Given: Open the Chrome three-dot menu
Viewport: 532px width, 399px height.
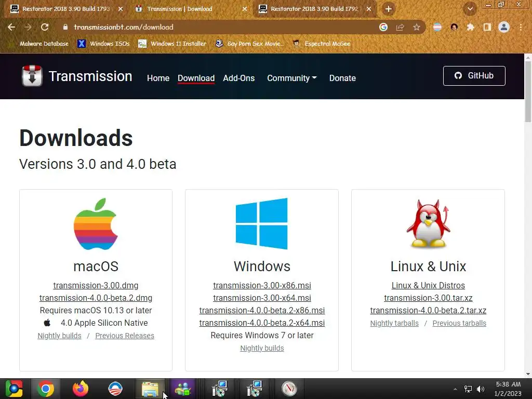Looking at the screenshot, I should [521, 27].
